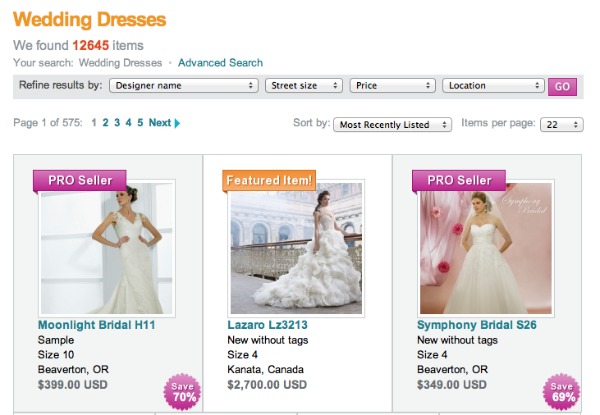Click the Next arrow triangle icon
The image size is (600, 415).
(x=177, y=123)
